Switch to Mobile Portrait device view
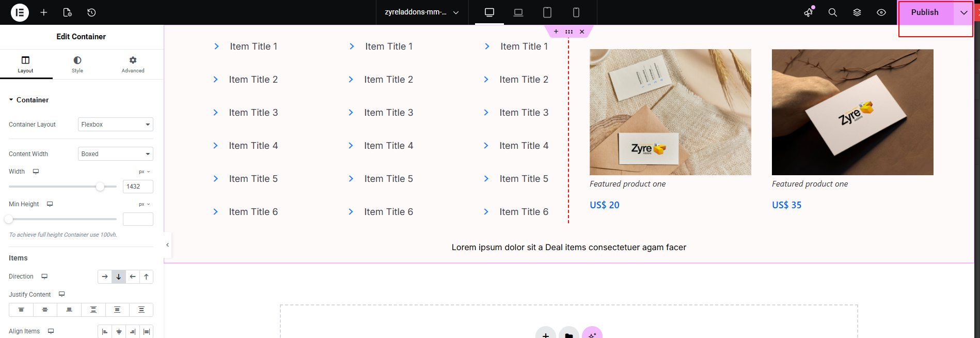Screen dimensions: 980x338 [x=576, y=12]
